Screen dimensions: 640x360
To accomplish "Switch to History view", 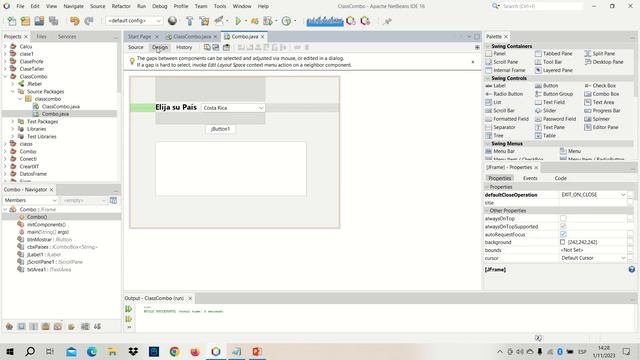I will click(x=184, y=47).
